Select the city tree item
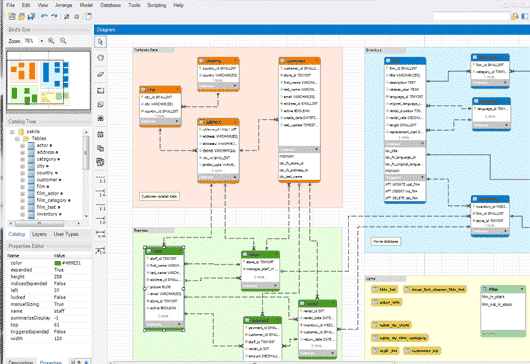530x364 pixels. 40,166
